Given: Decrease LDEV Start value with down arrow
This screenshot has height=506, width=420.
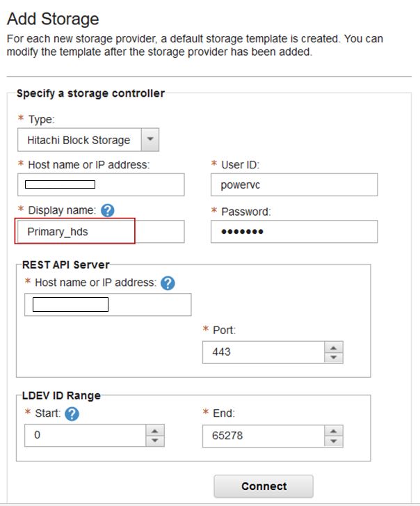Looking at the screenshot, I should click(x=155, y=441).
